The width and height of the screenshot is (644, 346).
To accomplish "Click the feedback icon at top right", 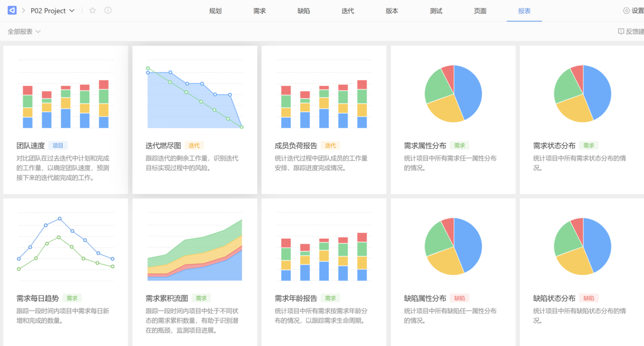I will tap(621, 32).
